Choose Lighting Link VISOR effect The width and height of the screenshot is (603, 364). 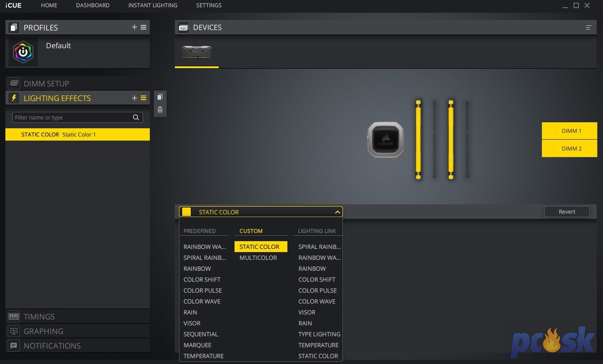pyautogui.click(x=306, y=312)
